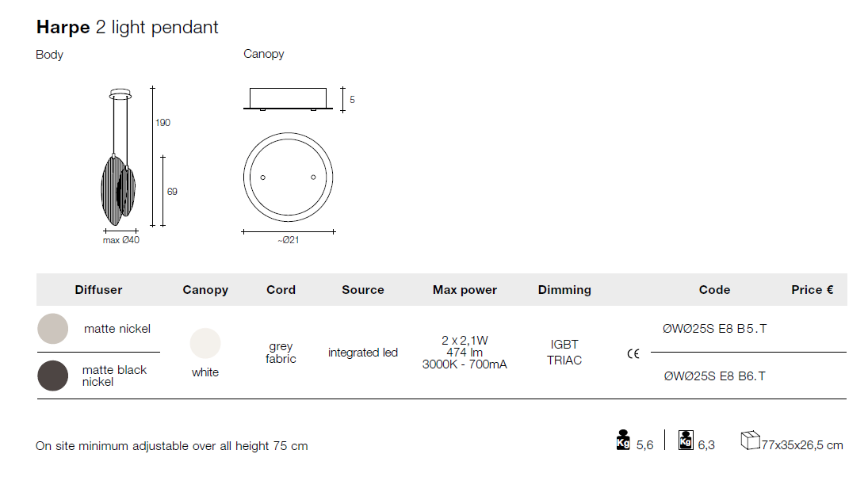Click product code ØWØ25S E8 B6.T
Image resolution: width=868 pixels, height=492 pixels.
click(714, 376)
